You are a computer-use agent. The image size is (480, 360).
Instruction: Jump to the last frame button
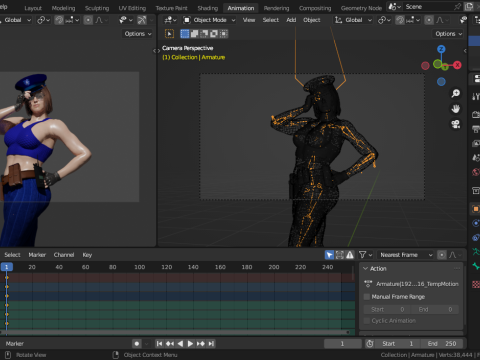(x=211, y=344)
